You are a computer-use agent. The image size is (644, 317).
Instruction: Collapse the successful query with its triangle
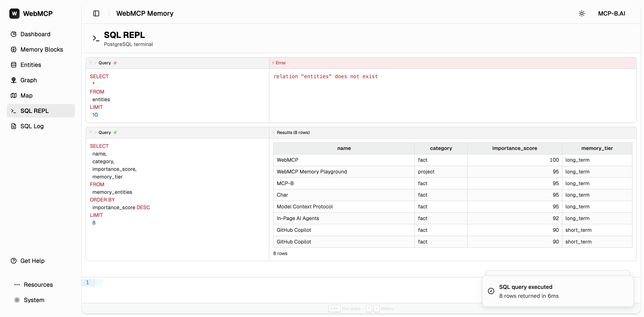(x=91, y=133)
